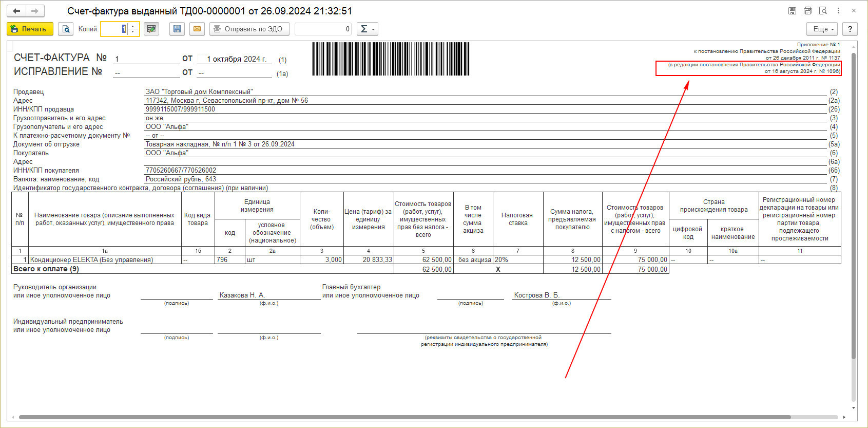This screenshot has width=868, height=428.
Task: Click '62 500,00' in the Кондиционер row
Action: click(423, 260)
